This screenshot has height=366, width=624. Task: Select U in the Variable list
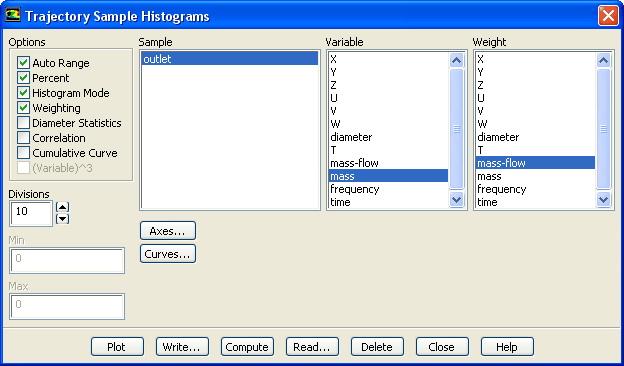point(388,98)
